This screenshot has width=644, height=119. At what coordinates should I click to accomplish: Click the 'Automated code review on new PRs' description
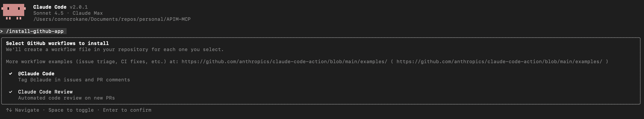tap(66, 98)
